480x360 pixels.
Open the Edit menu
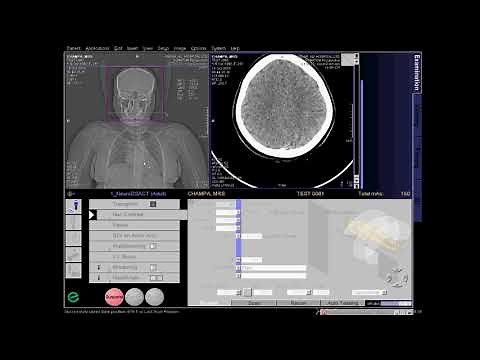(118, 48)
